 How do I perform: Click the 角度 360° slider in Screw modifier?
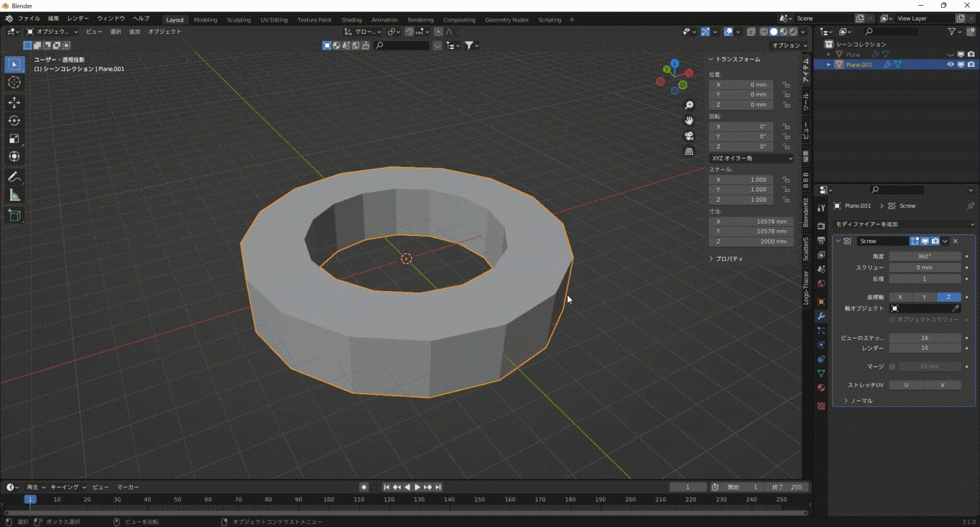tap(924, 255)
